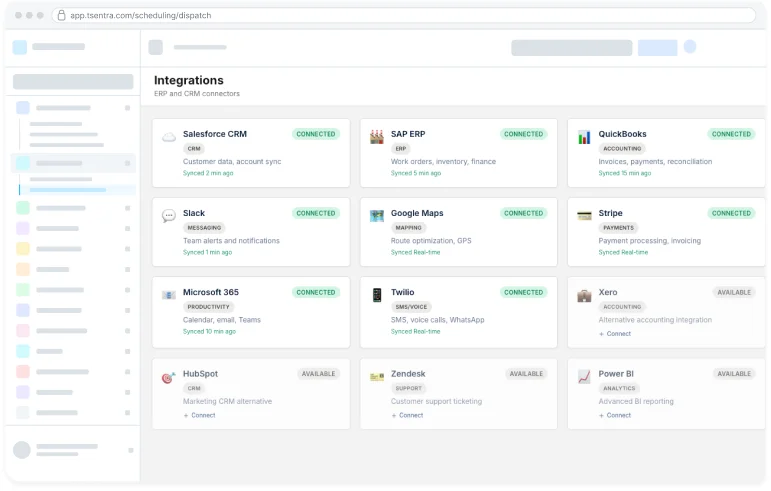Click the Slack speech bubble icon

[169, 216]
